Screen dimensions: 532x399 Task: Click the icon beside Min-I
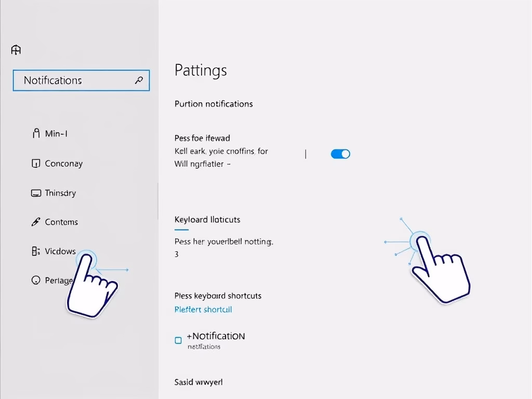coord(36,134)
